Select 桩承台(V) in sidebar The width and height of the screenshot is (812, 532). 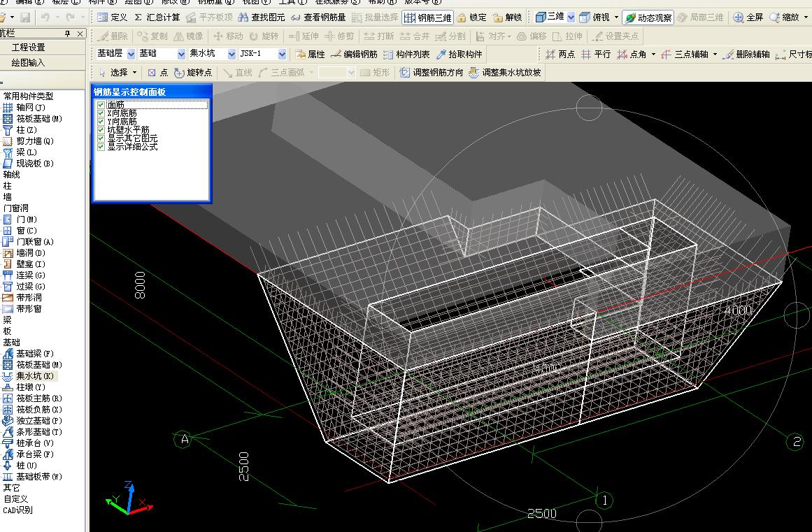[28, 443]
